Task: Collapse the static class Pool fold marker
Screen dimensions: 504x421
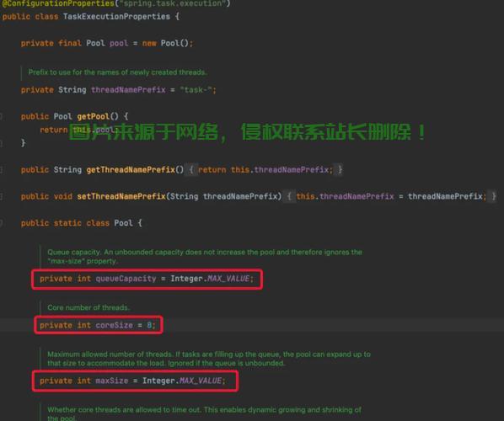Action: click(x=1, y=223)
